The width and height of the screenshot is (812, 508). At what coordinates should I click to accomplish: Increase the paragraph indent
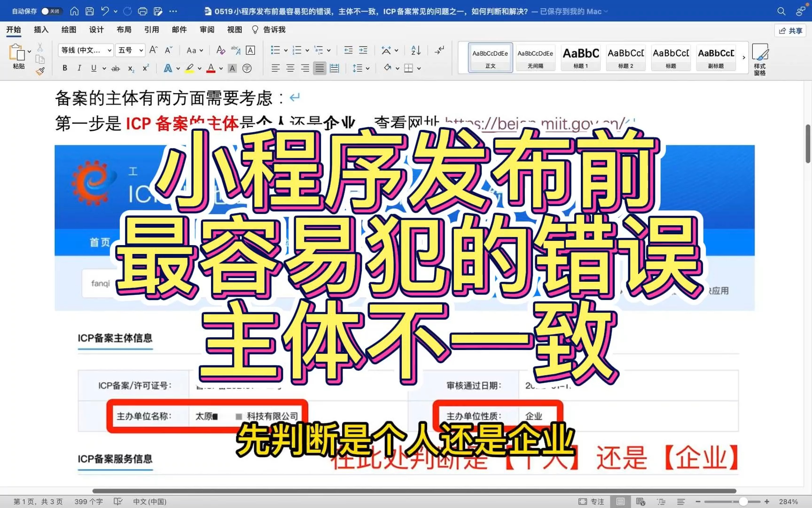click(x=363, y=50)
